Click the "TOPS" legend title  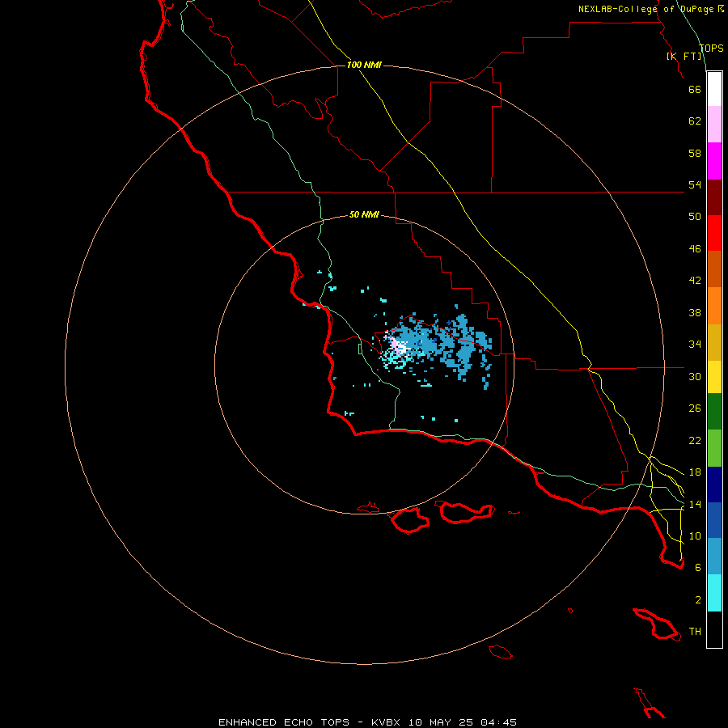click(x=711, y=49)
